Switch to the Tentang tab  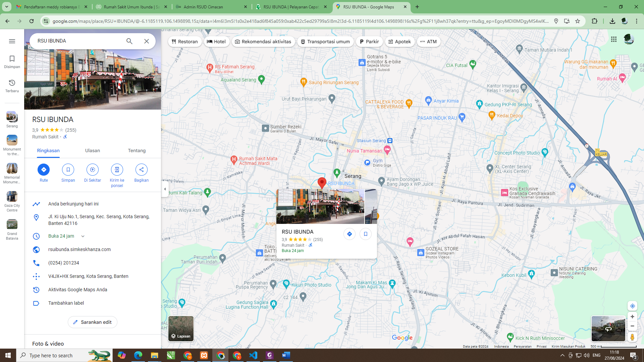coord(137,150)
